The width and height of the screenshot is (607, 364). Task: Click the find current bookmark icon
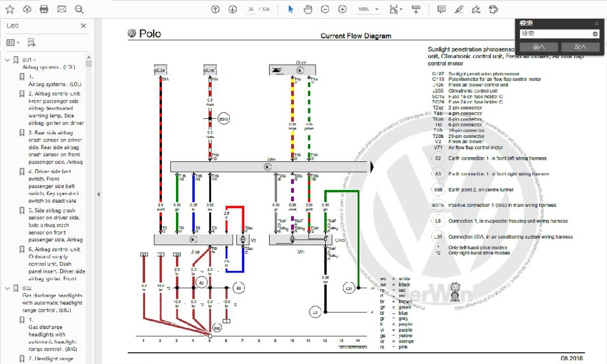tap(31, 42)
